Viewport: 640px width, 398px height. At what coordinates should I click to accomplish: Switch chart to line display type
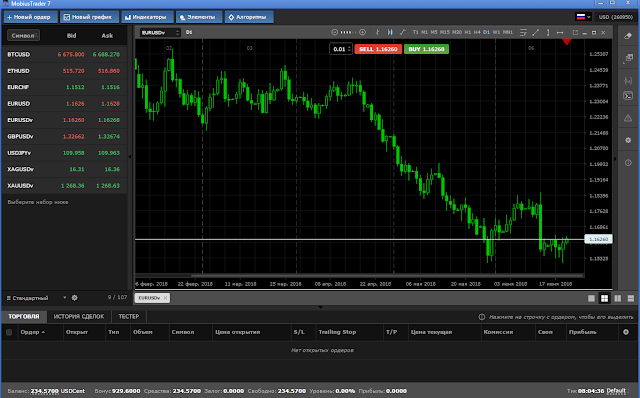pos(403,32)
